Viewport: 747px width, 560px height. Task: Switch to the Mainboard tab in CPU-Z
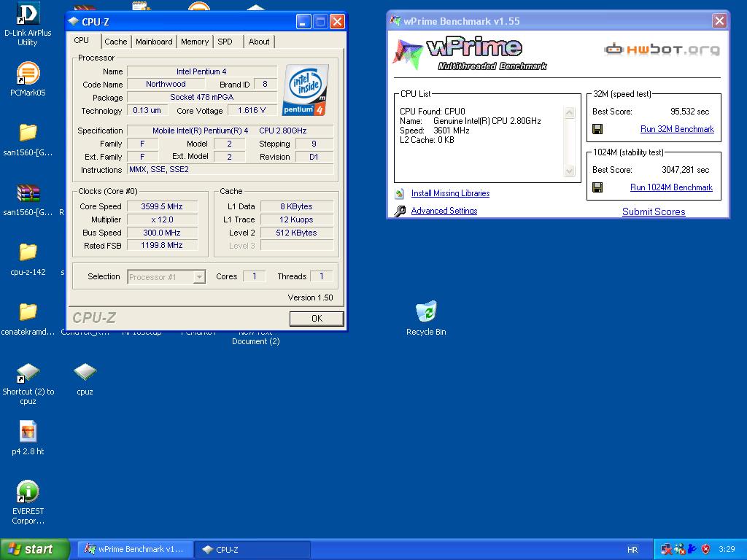(154, 42)
